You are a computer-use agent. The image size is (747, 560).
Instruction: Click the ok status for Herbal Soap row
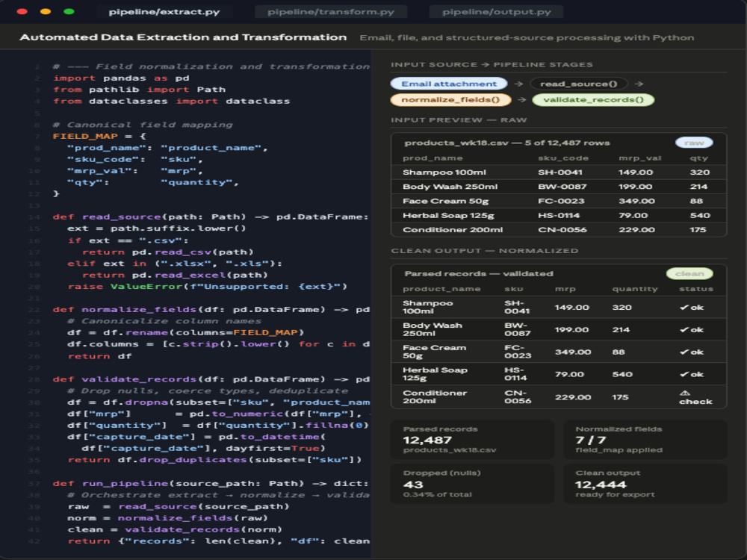click(692, 374)
